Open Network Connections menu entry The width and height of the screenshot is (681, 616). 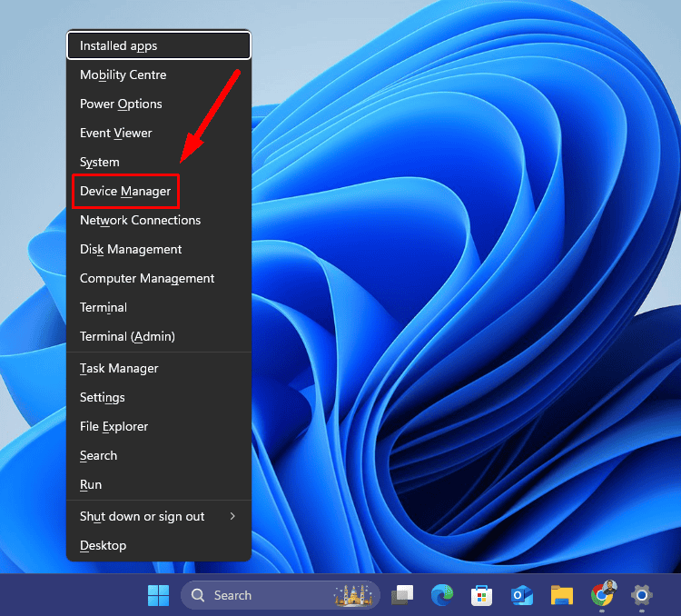coord(140,220)
